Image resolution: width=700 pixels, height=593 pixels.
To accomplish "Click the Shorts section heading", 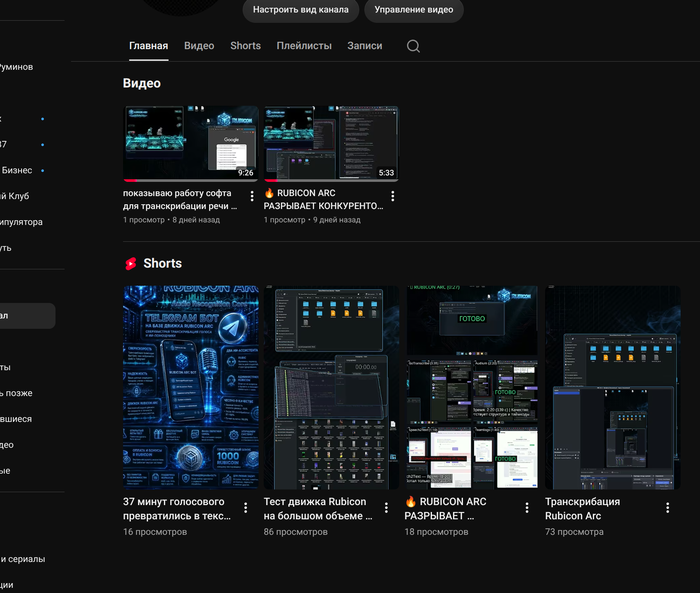I will (162, 263).
